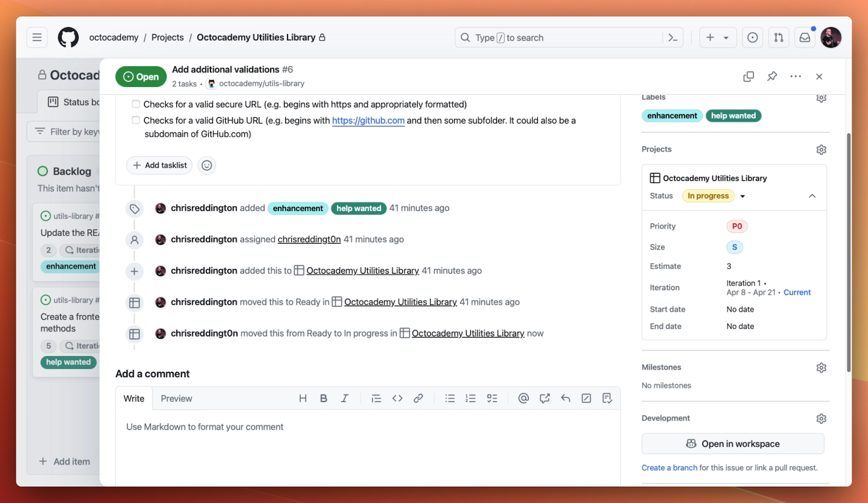Viewport: 868px width, 503px height.
Task: Insert a heading in the comment editor
Action: [x=302, y=398]
